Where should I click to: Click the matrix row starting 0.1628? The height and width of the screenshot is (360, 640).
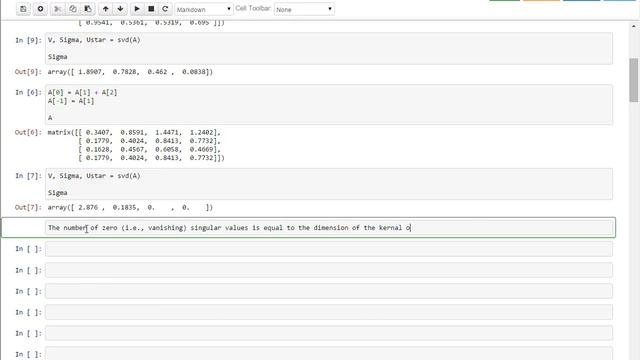pyautogui.click(x=149, y=149)
